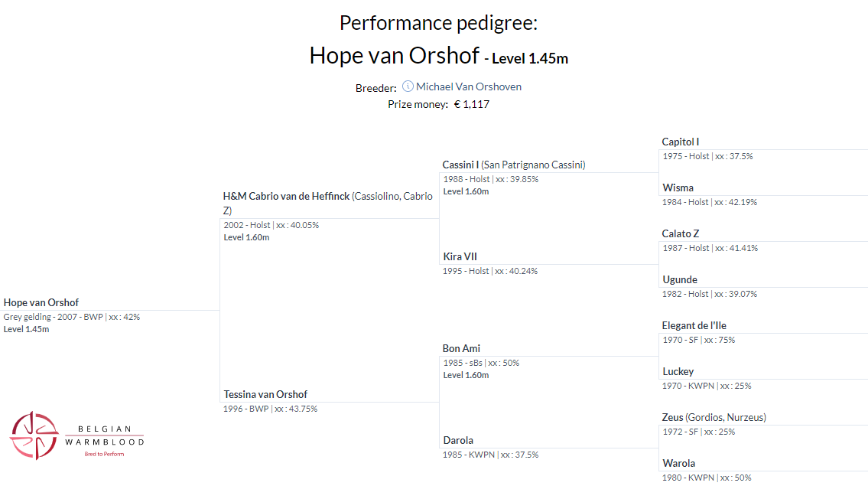Open Calato Z ancestor page
868x499 pixels.
tap(681, 233)
